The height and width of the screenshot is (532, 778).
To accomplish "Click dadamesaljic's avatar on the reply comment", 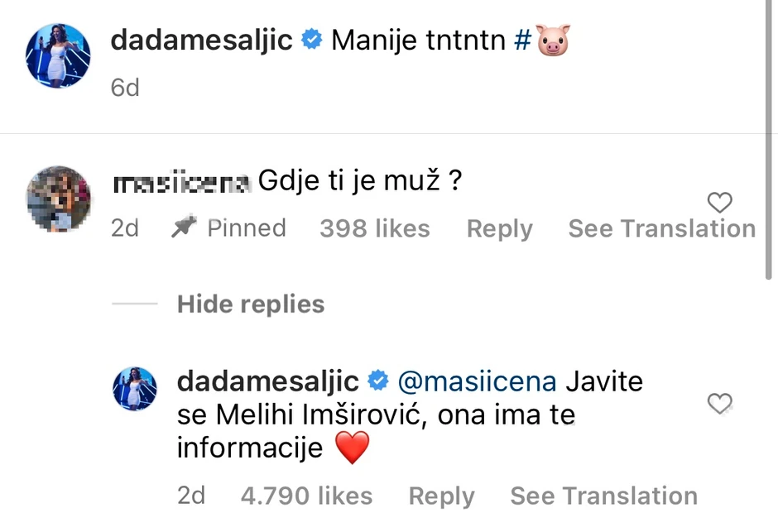I will tap(135, 389).
